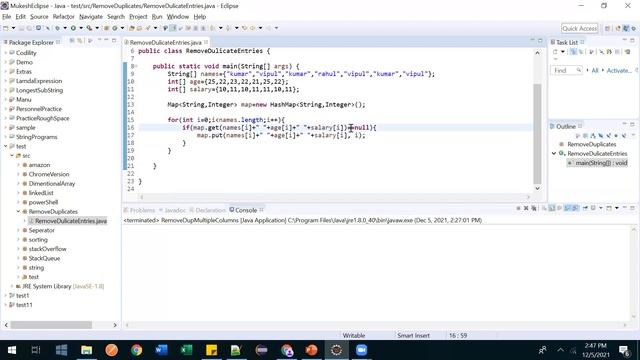The image size is (640, 360).
Task: Open the Source menu
Action: coord(39,17)
